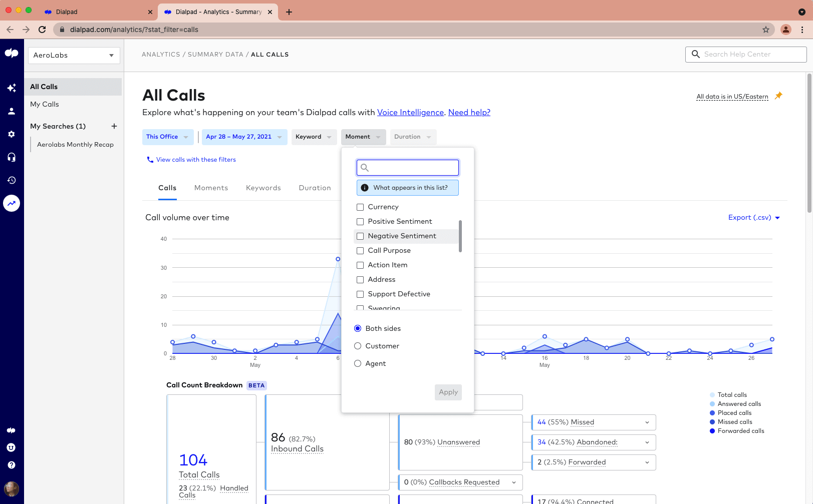Check the Address checkbox

pyautogui.click(x=360, y=280)
